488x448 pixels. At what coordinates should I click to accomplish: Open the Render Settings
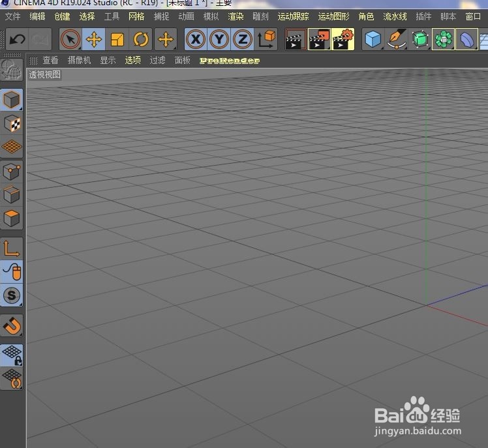(x=343, y=39)
